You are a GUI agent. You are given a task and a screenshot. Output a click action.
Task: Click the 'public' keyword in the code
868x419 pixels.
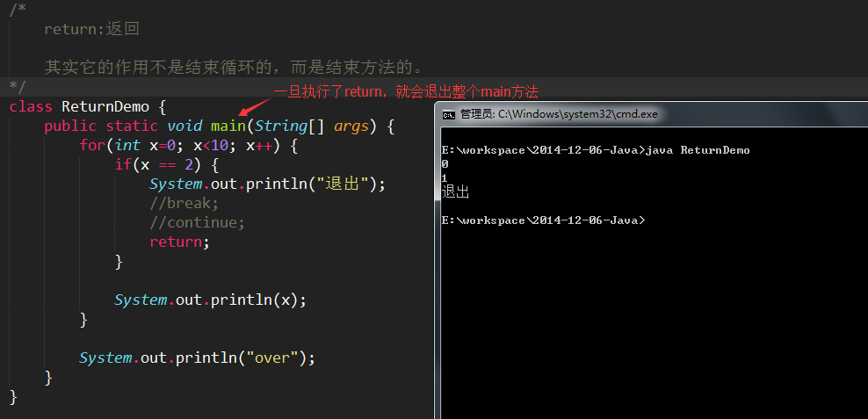click(x=70, y=126)
